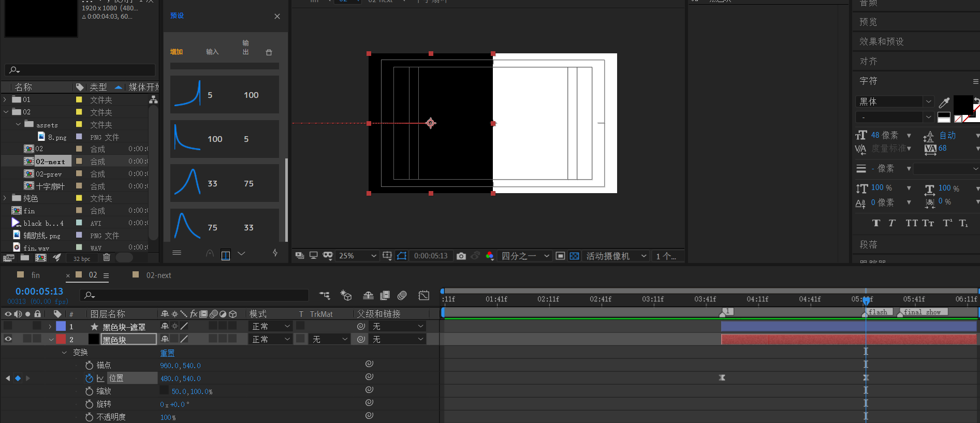Apply faux bold text style
The height and width of the screenshot is (423, 980).
pyautogui.click(x=876, y=223)
